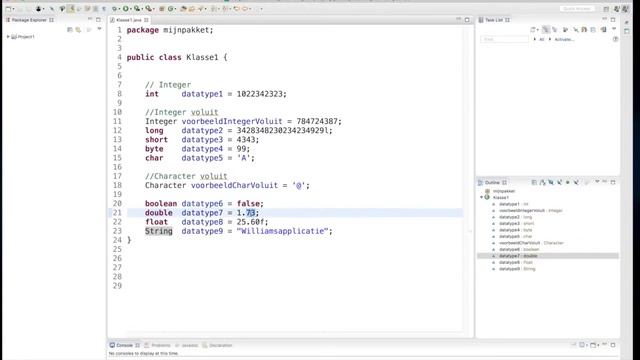
Task: Open the Debug button dropdown arrow
Action: click(x=118, y=9)
